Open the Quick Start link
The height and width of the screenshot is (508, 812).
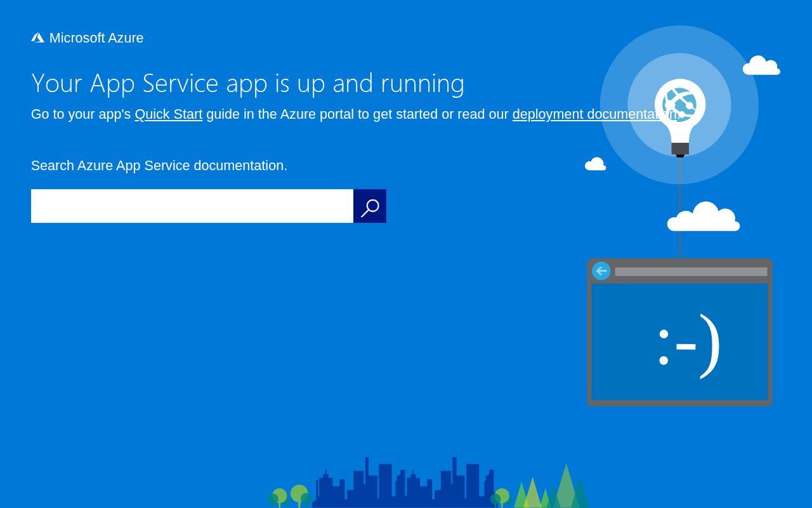(169, 114)
